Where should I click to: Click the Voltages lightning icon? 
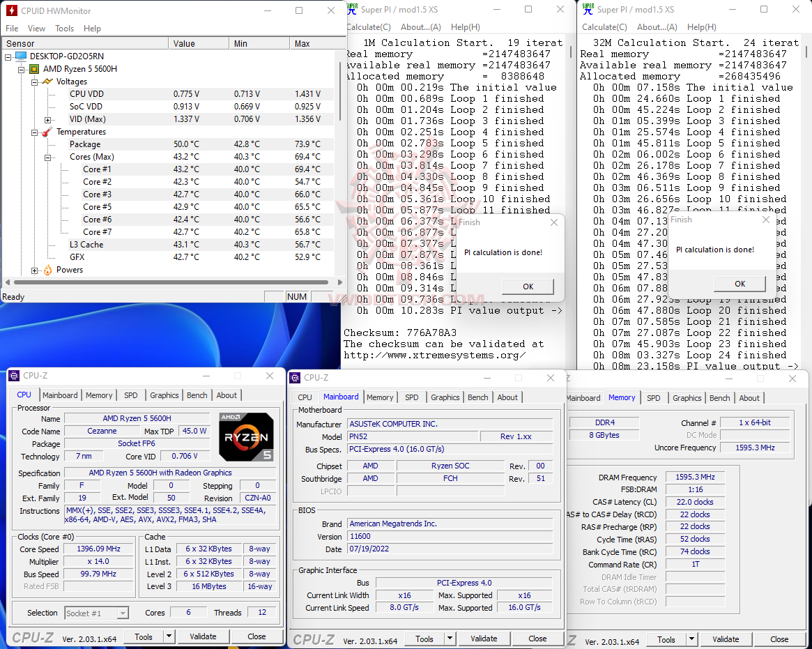pyautogui.click(x=47, y=82)
